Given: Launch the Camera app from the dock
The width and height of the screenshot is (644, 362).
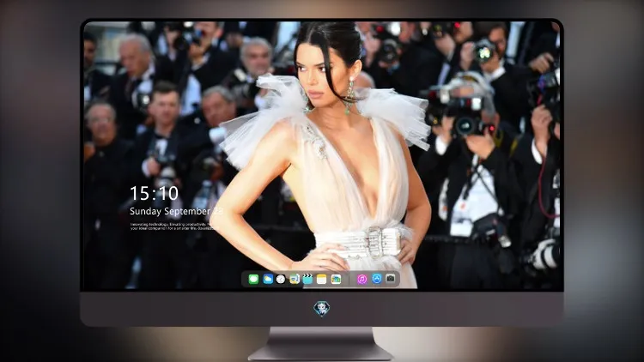Looking at the screenshot, I should click(391, 279).
